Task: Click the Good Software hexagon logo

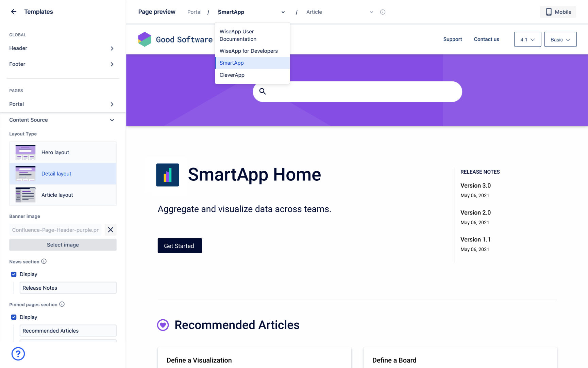Action: tap(145, 39)
